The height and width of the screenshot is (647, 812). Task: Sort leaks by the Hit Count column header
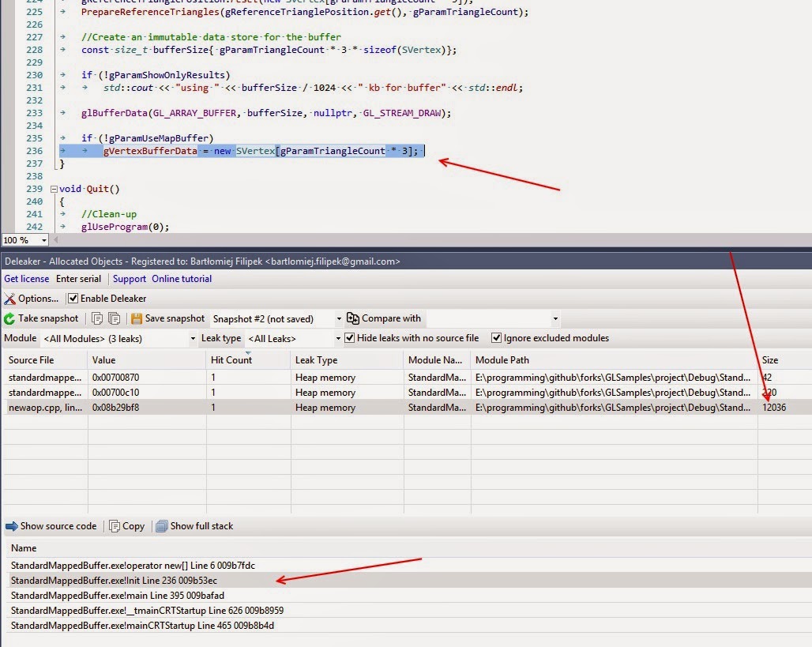click(x=231, y=360)
